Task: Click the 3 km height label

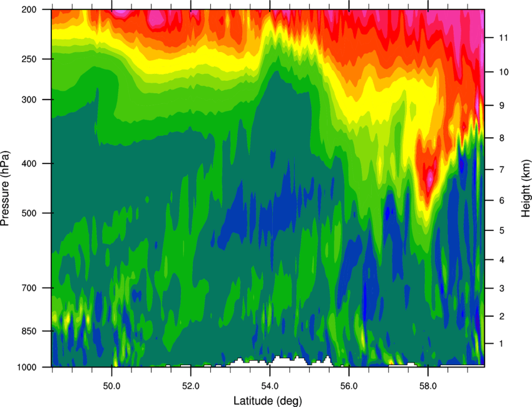Action: coord(501,289)
